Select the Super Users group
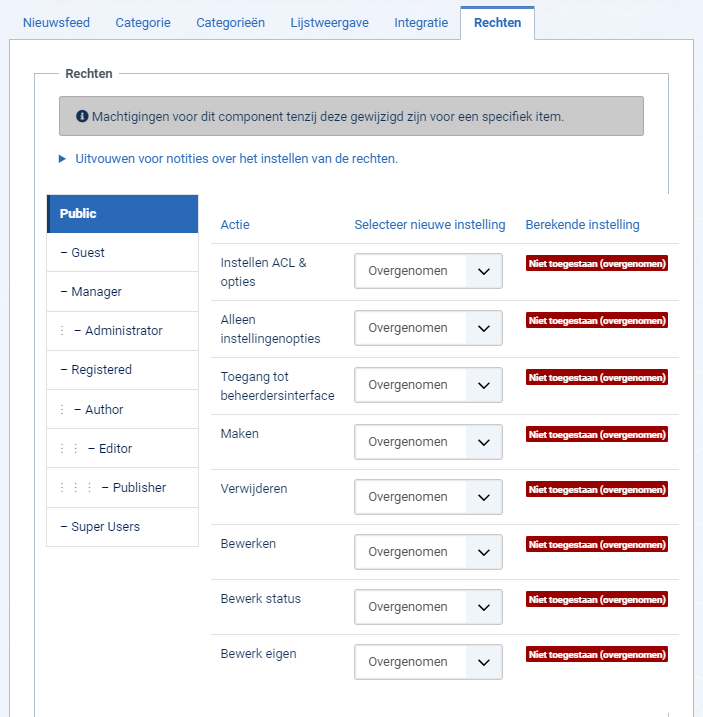Screen dimensions: 703x717 click(123, 527)
